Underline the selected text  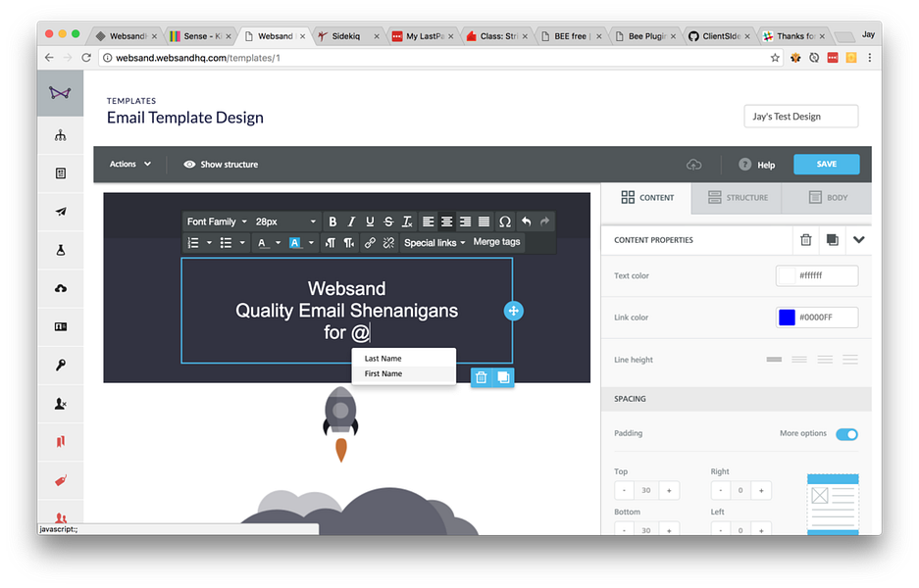pos(370,221)
